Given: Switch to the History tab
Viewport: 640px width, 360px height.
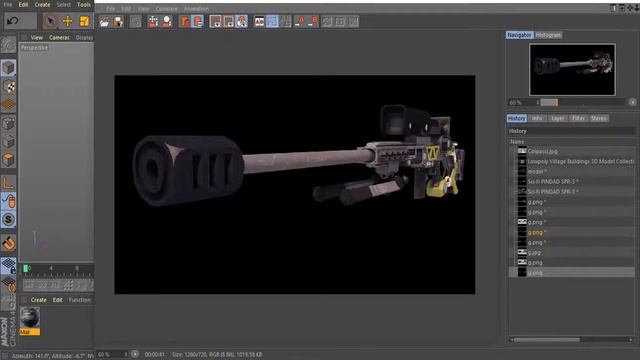Looking at the screenshot, I should click(516, 118).
